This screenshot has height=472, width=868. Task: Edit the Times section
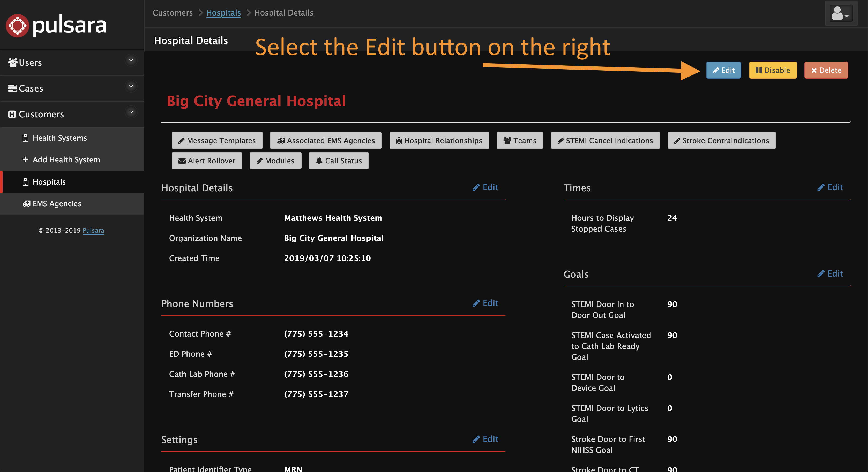click(830, 187)
